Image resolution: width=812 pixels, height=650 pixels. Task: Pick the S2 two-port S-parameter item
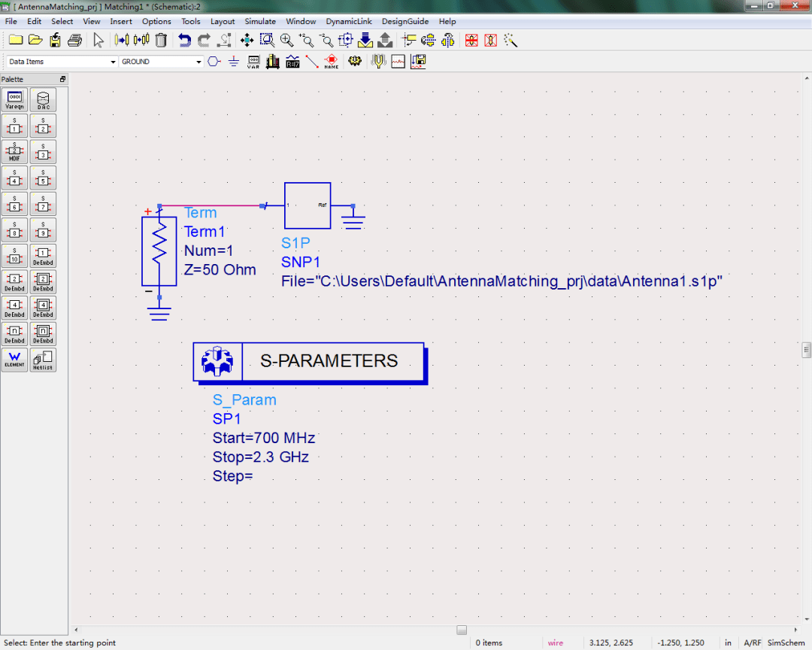pos(43,126)
